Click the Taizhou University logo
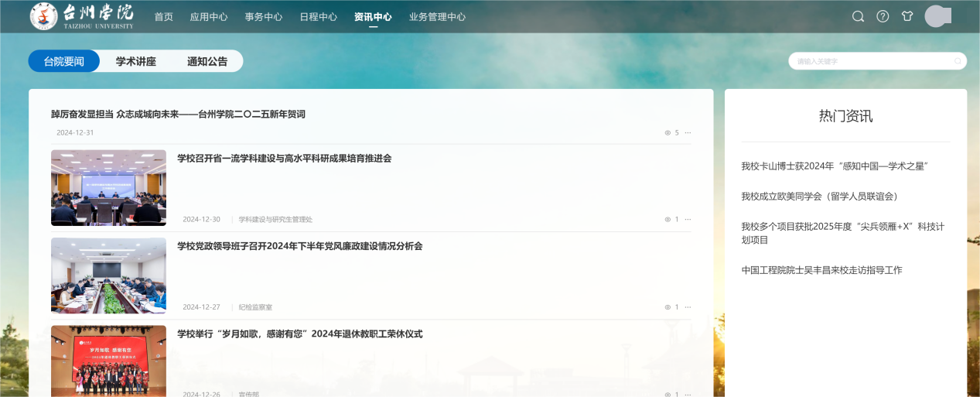 click(82, 16)
